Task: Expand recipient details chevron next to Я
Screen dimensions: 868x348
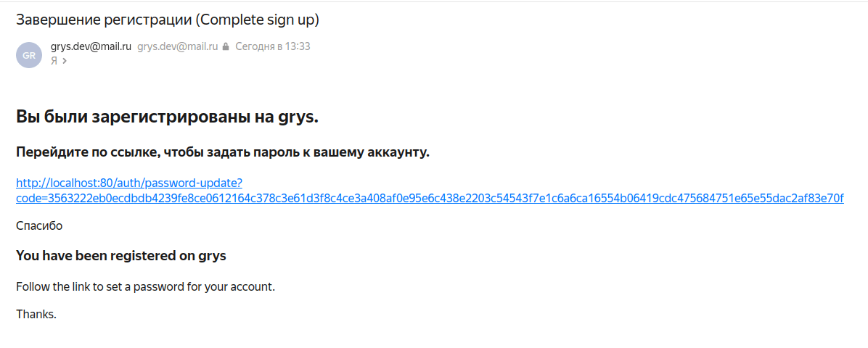Action: [x=65, y=61]
